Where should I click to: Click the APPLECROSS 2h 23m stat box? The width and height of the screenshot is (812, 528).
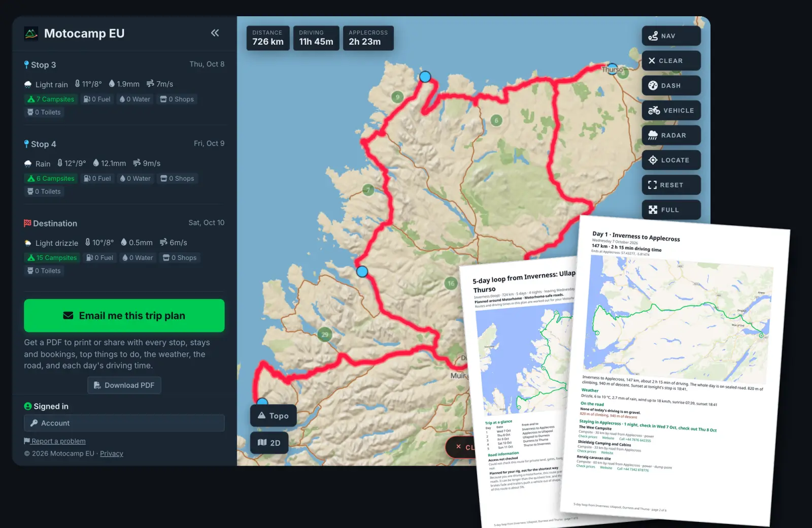(x=368, y=38)
